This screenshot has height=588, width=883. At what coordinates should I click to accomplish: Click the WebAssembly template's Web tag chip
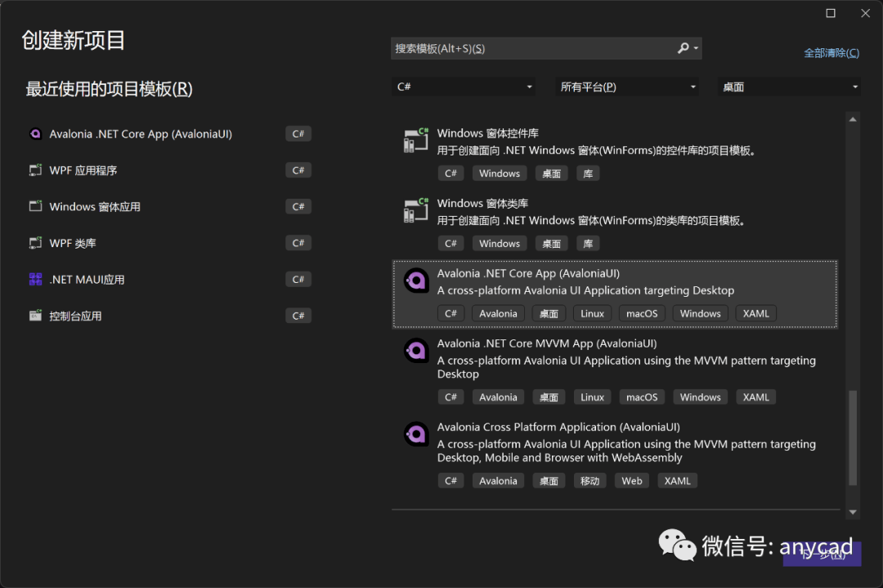[x=631, y=480]
